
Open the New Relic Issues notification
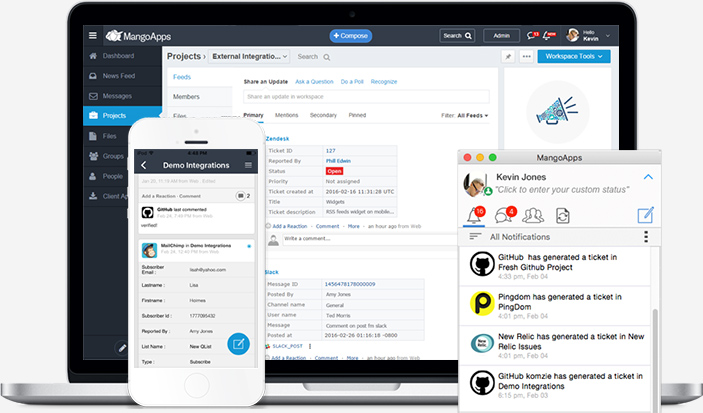click(555, 346)
